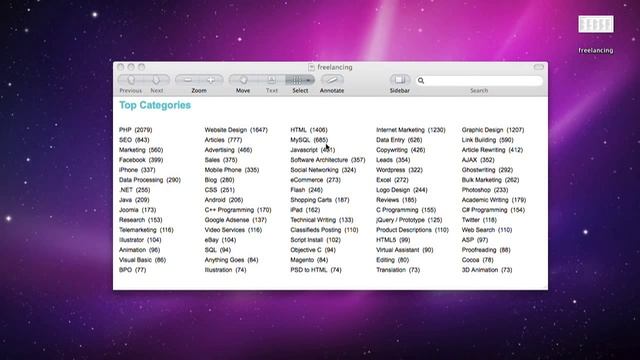Image resolution: width=640 pixels, height=360 pixels.
Task: Click the .NET (256) entry
Action: (135, 190)
